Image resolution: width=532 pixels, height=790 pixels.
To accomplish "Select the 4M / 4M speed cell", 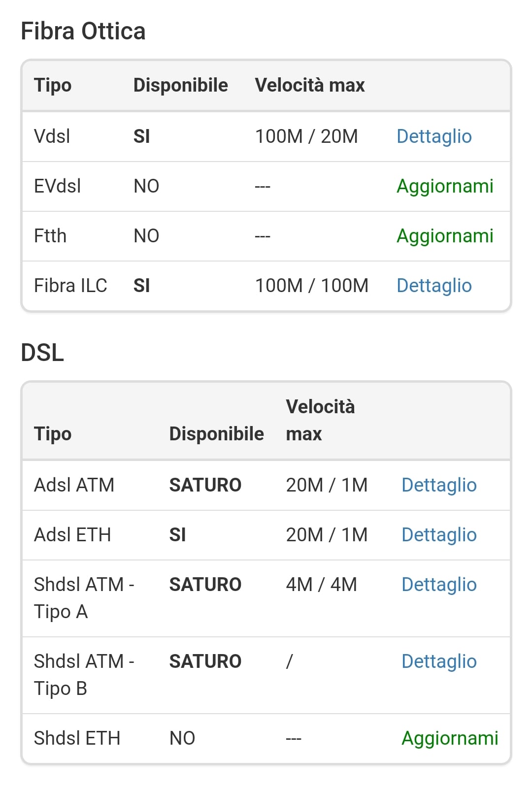I will point(321,585).
